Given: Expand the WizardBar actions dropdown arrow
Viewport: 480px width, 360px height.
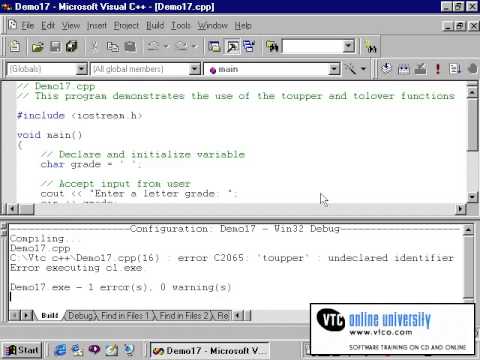Looking at the screenshot, I should tap(364, 69).
